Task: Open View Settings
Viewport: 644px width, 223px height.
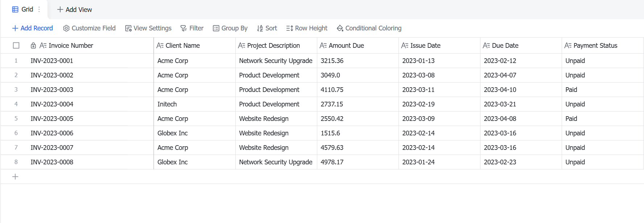Action: point(148,28)
